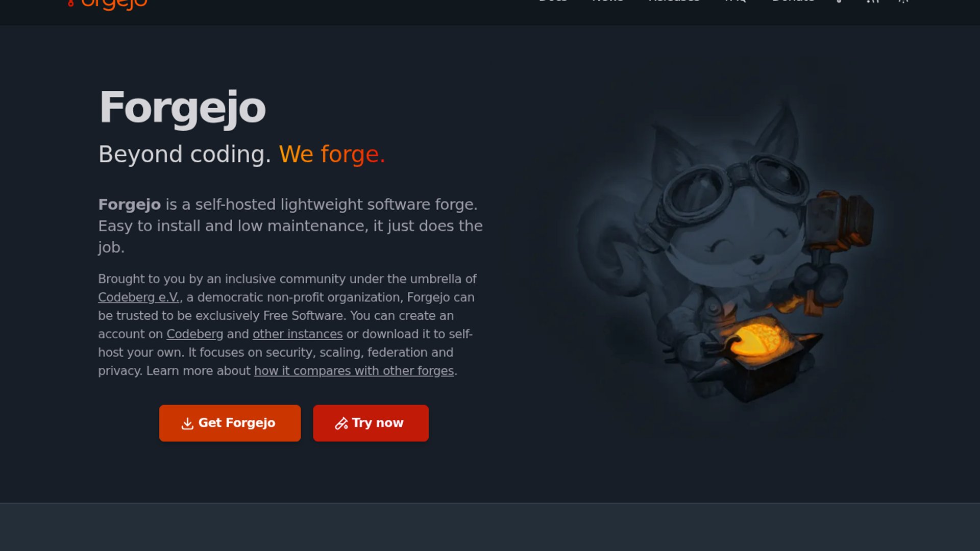Open the News menu item
Viewport: 980px width, 551px height.
tap(607, 2)
